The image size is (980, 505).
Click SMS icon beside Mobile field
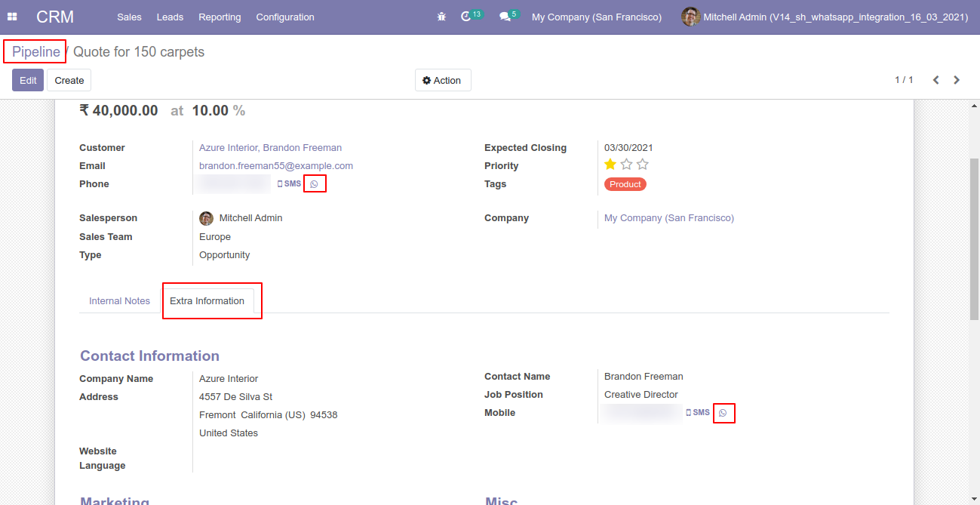click(698, 412)
